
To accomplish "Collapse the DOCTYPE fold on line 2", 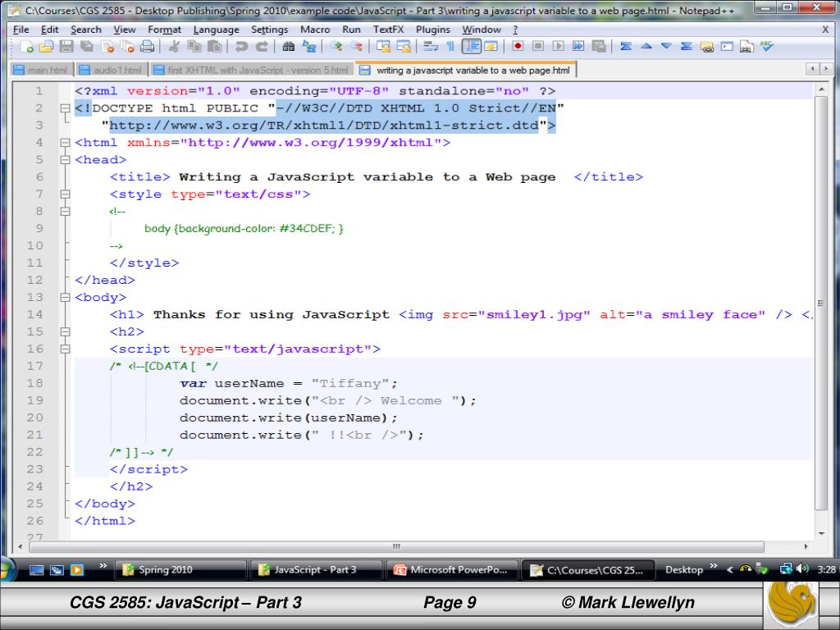I will point(66,108).
